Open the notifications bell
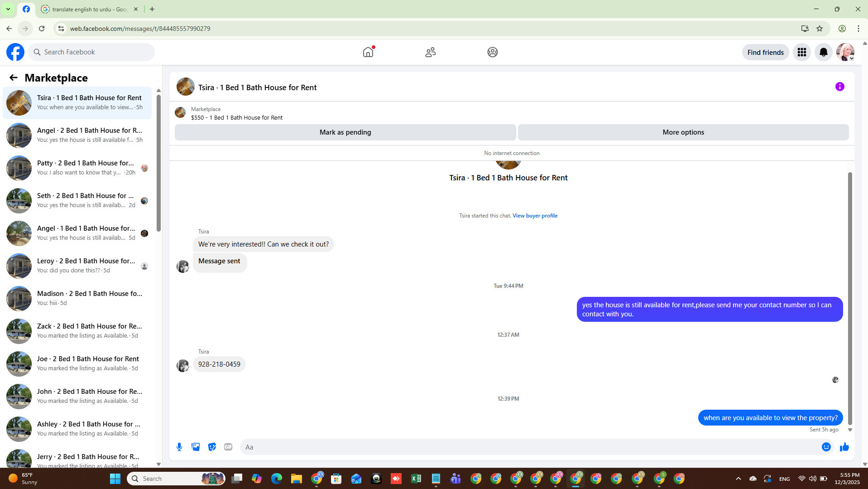This screenshot has height=489, width=868. 824,52
